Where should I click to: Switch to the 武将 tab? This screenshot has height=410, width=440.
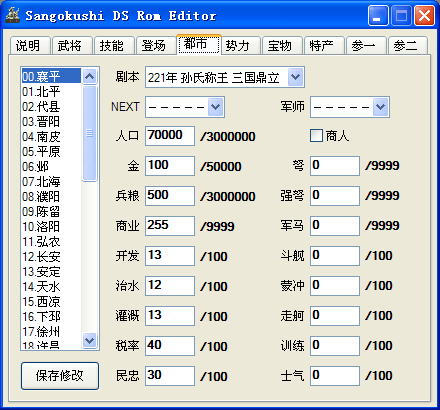click(x=72, y=45)
